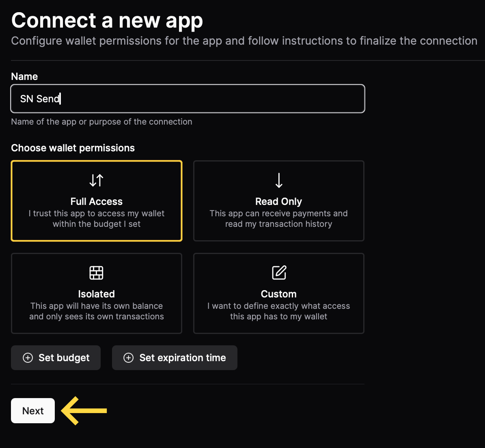
Task: Focus the Name input field containing SN Send
Action: pos(188,99)
